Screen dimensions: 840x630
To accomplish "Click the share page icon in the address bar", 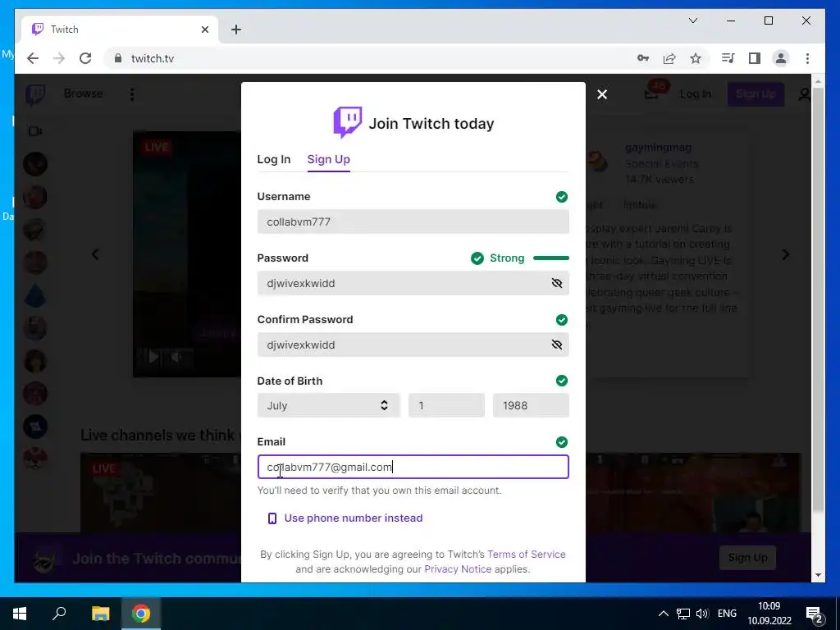I will (x=669, y=58).
